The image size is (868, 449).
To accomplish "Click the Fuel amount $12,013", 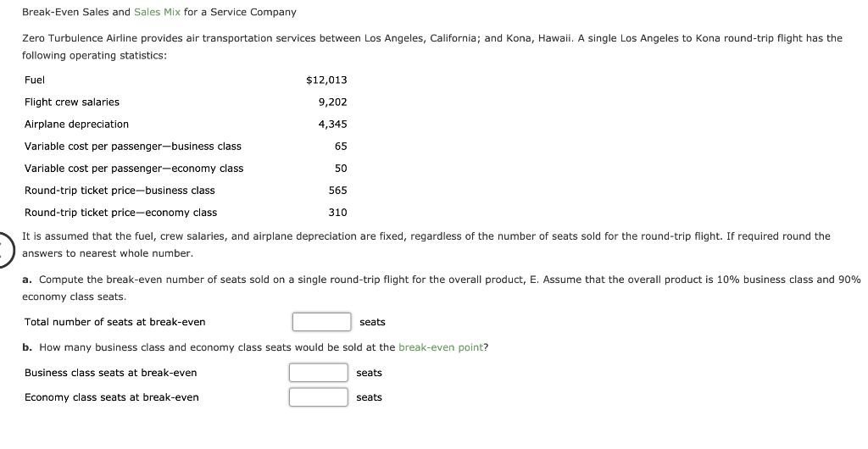I will tap(326, 80).
